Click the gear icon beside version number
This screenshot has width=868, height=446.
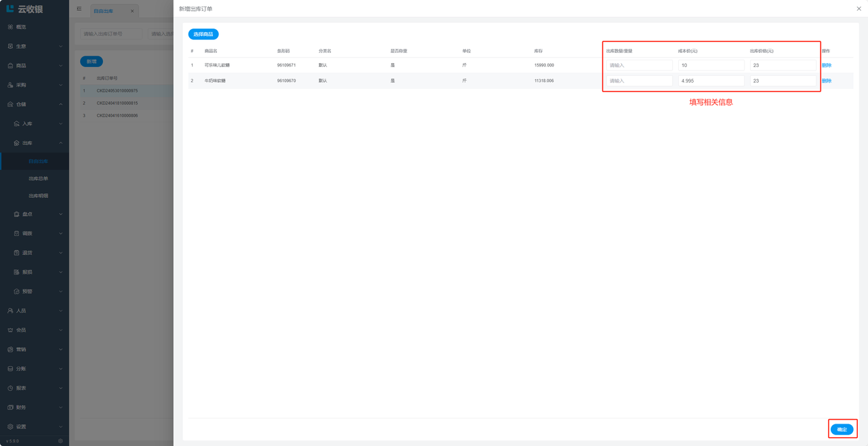click(x=60, y=441)
